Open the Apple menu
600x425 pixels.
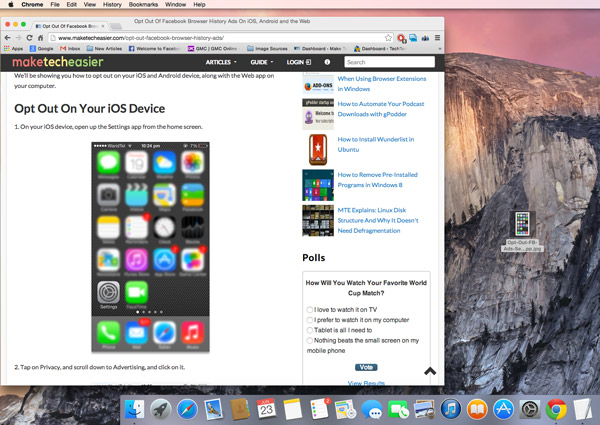tap(11, 5)
